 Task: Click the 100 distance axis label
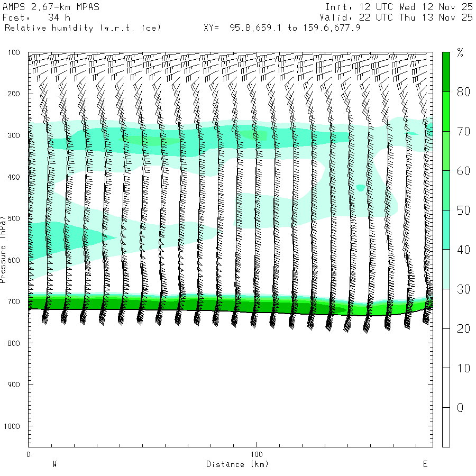pyautogui.click(x=257, y=454)
